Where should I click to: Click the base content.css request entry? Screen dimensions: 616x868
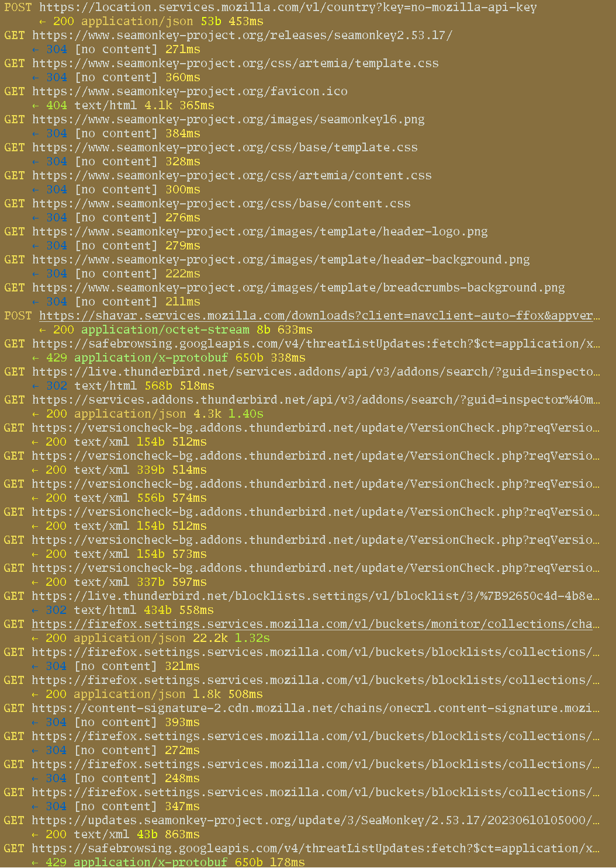coord(221,203)
